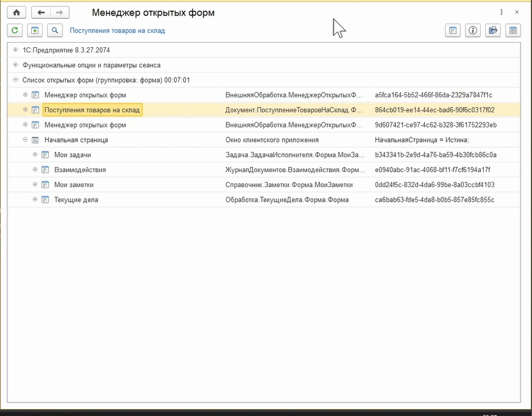Select the 'Текущие дела' row label
The width and height of the screenshot is (532, 416).
click(x=76, y=200)
